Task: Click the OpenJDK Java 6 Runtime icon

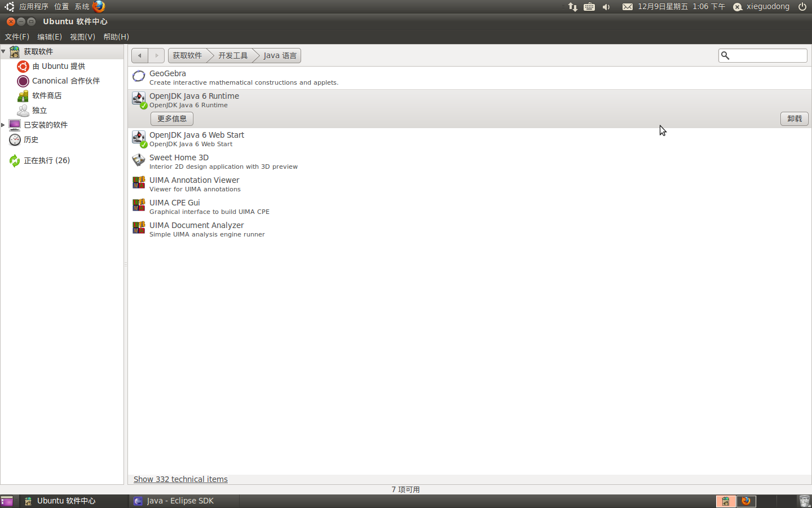Action: click(139, 99)
